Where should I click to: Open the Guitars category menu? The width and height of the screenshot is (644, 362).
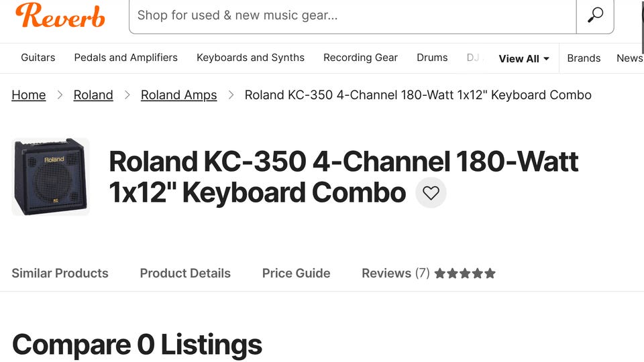point(38,58)
